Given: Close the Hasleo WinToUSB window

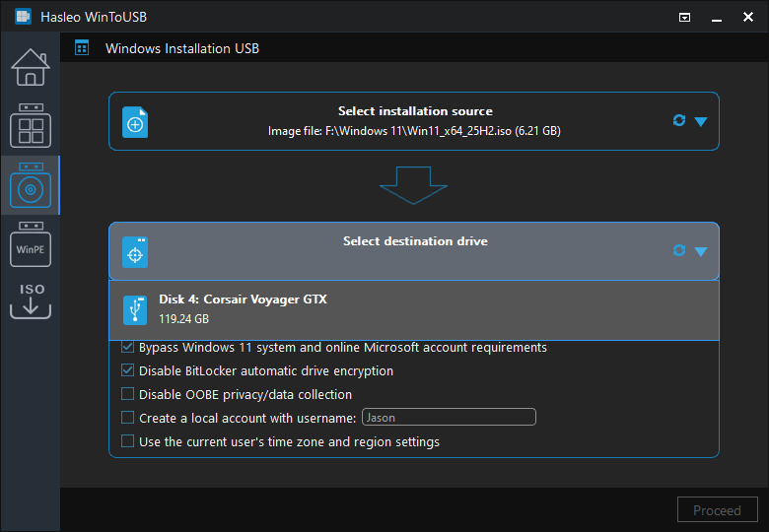Looking at the screenshot, I should pos(748,17).
